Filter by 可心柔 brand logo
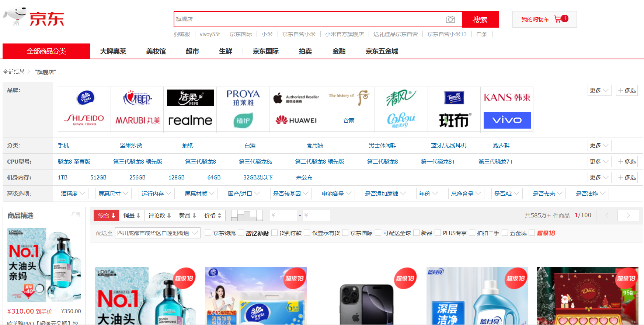Viewport: 644px width, 325px height. pyautogui.click(x=401, y=120)
